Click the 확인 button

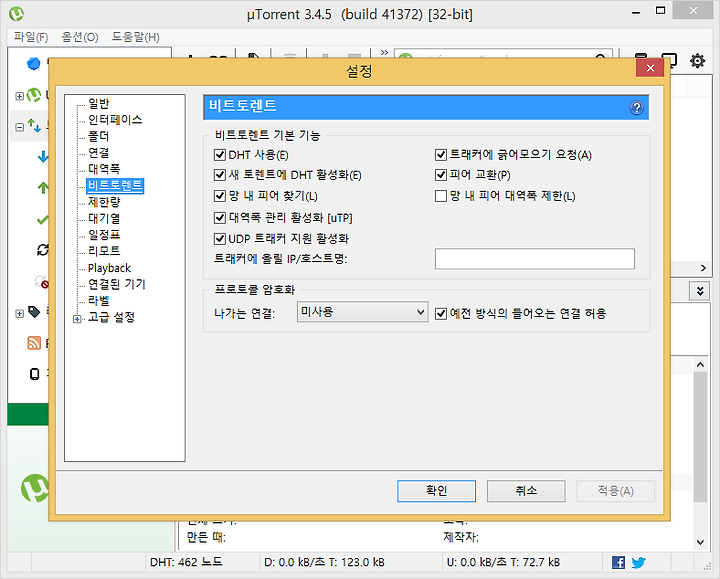tap(436, 491)
